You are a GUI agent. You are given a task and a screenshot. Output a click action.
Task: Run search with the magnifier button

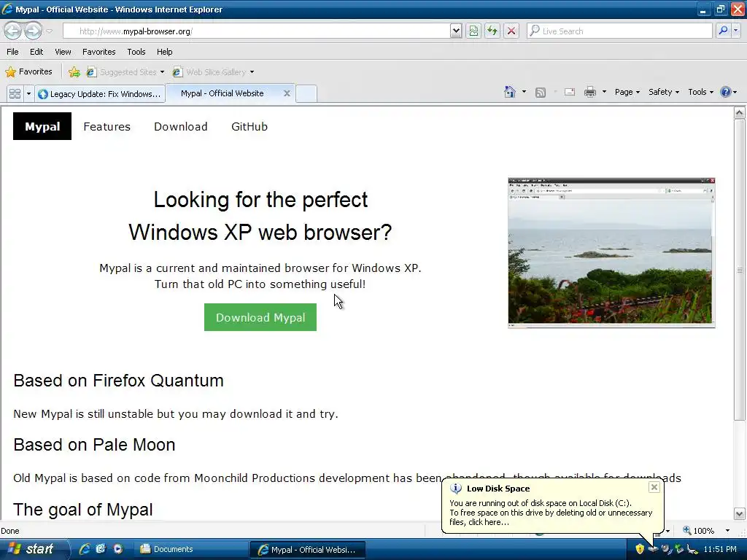tap(723, 31)
